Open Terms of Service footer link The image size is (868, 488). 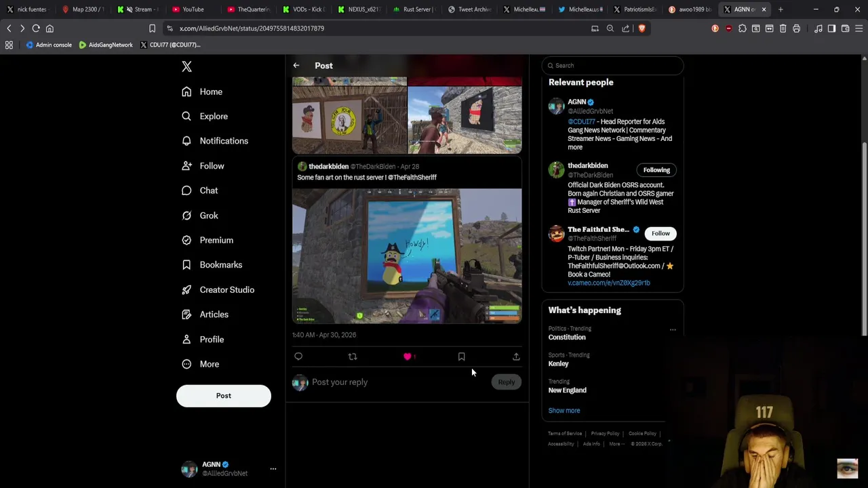coord(565,434)
